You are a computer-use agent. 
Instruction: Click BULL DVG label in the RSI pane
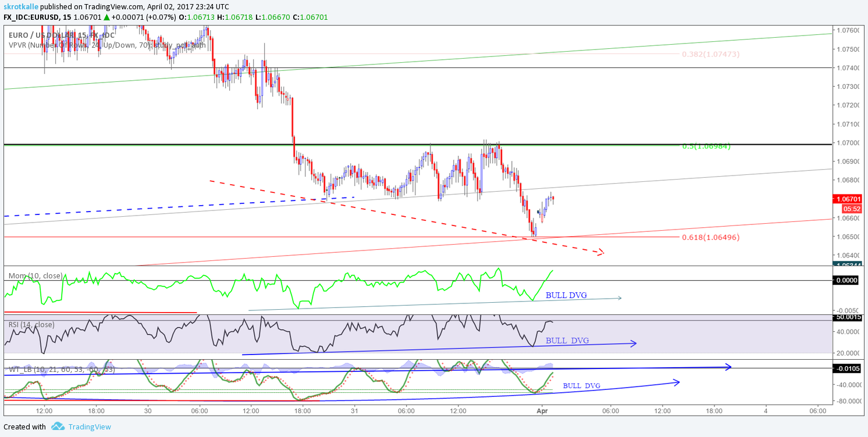(567, 341)
